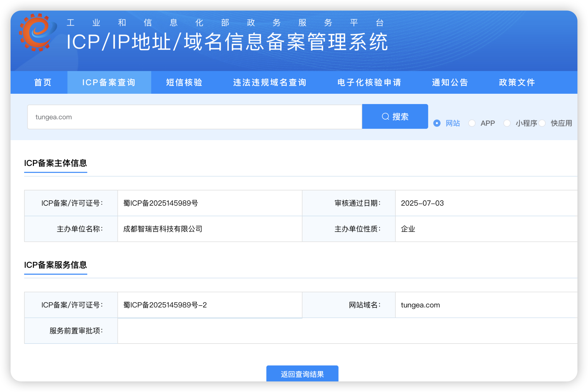Screen dimensions: 588x392
Task: Select the 小程序 radio option
Action: point(507,123)
